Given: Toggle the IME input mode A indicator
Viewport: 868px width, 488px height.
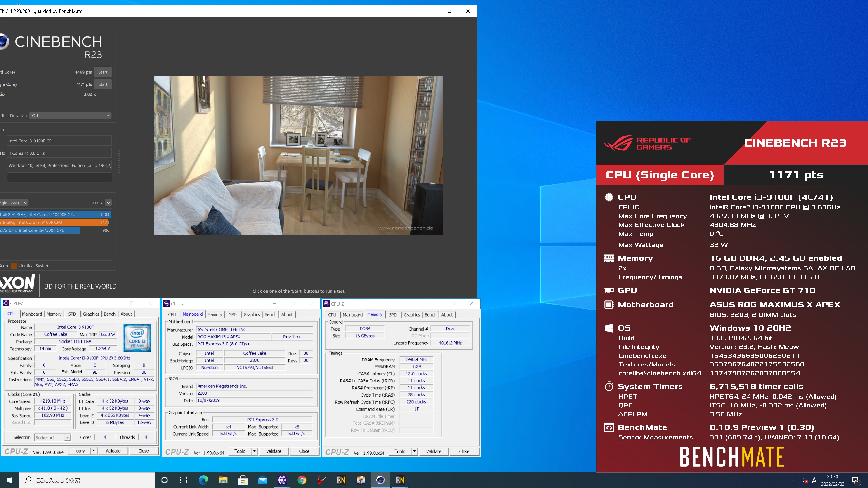Looking at the screenshot, I should tap(814, 480).
